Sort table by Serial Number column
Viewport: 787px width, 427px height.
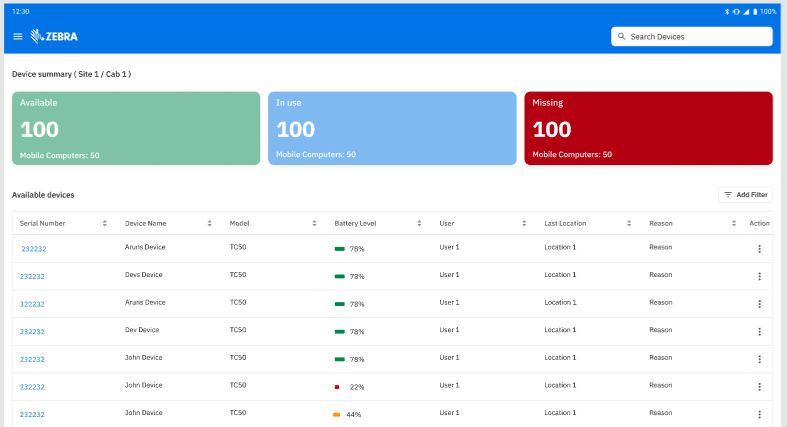[x=104, y=223]
